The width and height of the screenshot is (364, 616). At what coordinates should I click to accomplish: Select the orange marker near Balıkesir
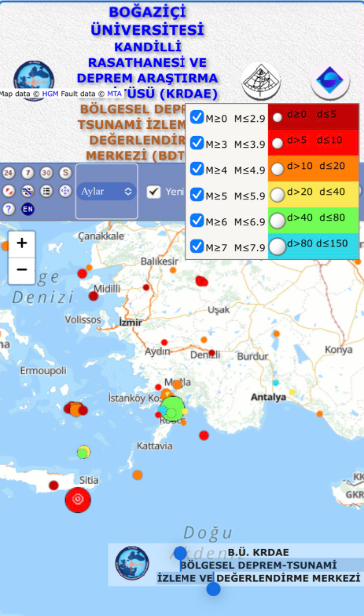tap(173, 270)
